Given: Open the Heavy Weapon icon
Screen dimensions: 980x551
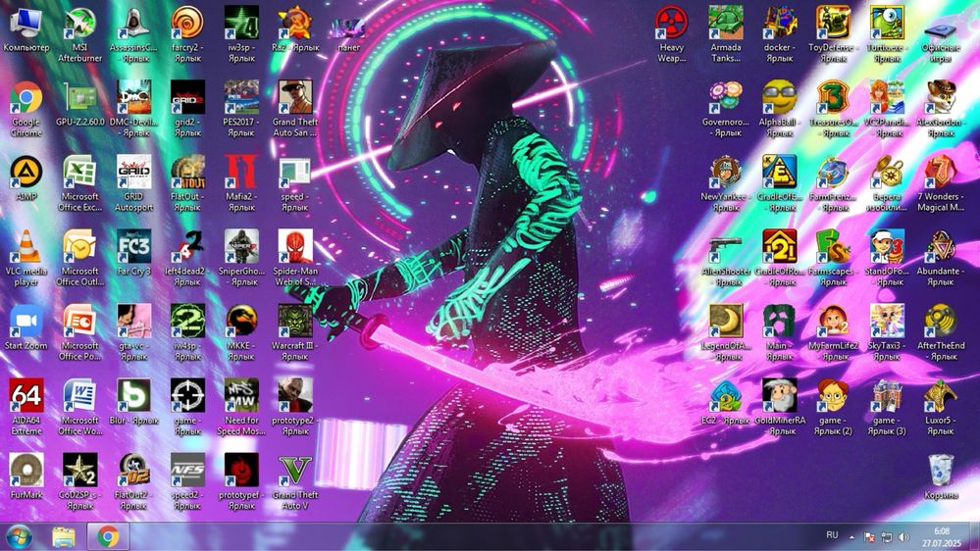Looking at the screenshot, I should pos(671,24).
